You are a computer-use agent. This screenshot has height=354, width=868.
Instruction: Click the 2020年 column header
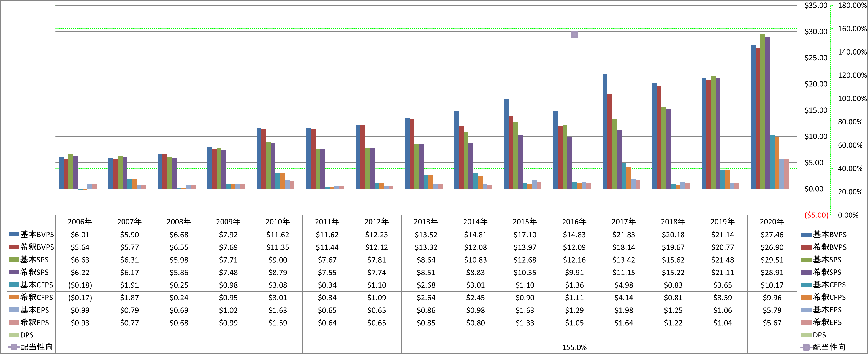(772, 222)
